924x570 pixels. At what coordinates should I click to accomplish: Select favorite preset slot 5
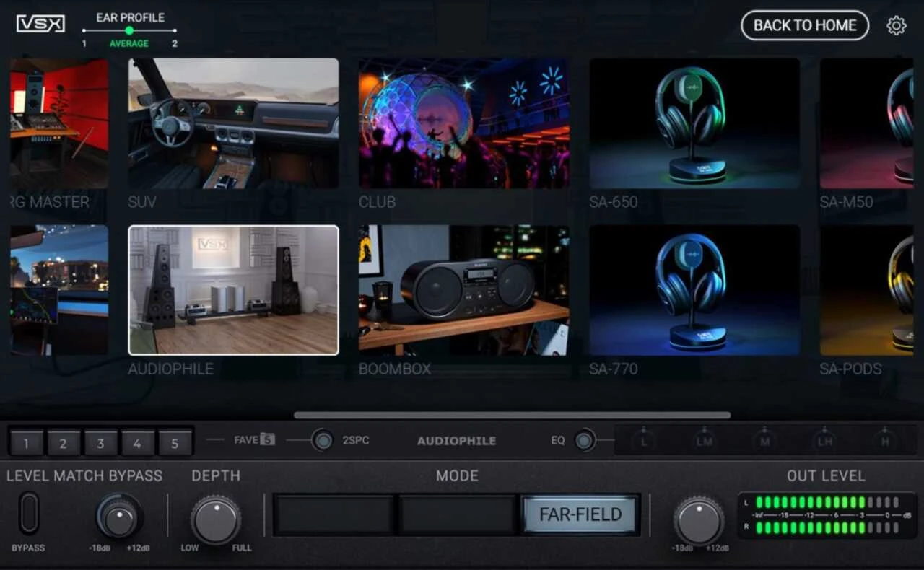pyautogui.click(x=175, y=443)
